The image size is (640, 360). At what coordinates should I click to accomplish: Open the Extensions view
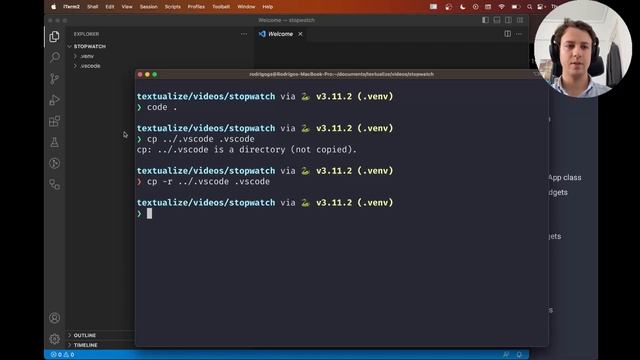point(54,121)
